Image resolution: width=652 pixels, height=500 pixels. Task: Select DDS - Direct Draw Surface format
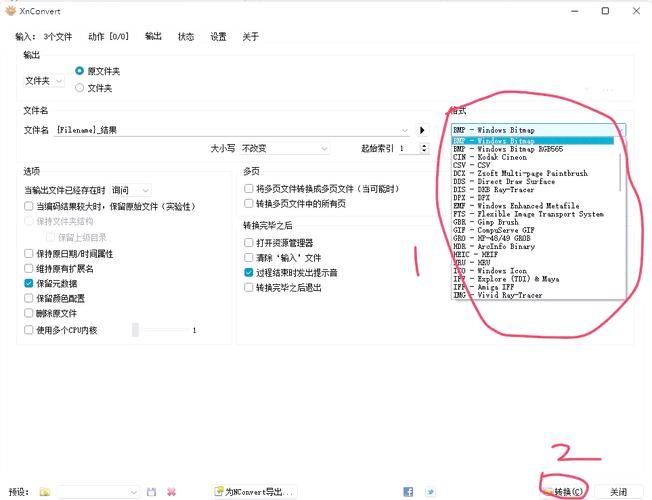[x=532, y=181]
